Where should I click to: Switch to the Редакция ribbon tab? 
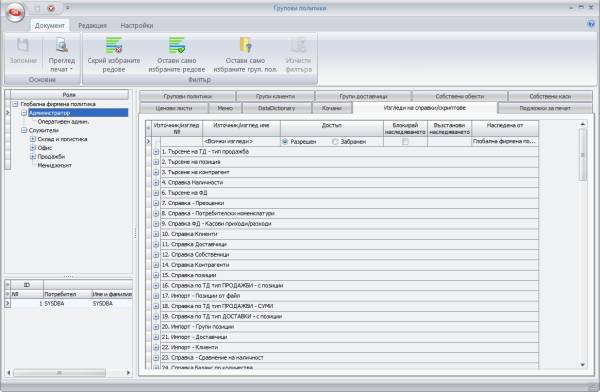[92, 26]
